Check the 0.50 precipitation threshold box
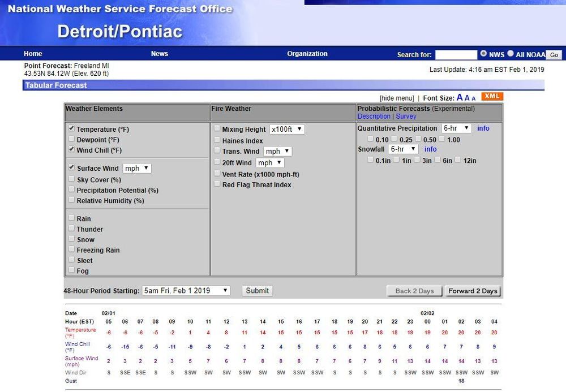Image resolution: width=566 pixels, height=392 pixels. [x=418, y=139]
